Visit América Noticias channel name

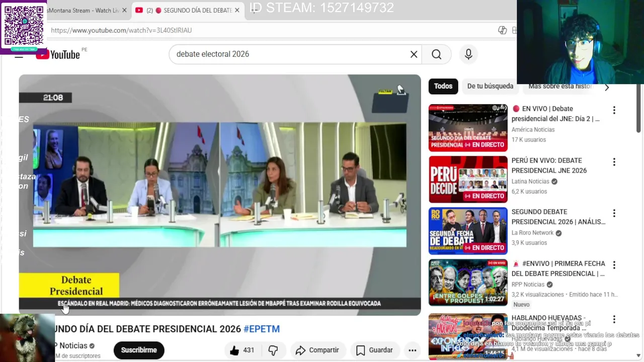tap(533, 130)
